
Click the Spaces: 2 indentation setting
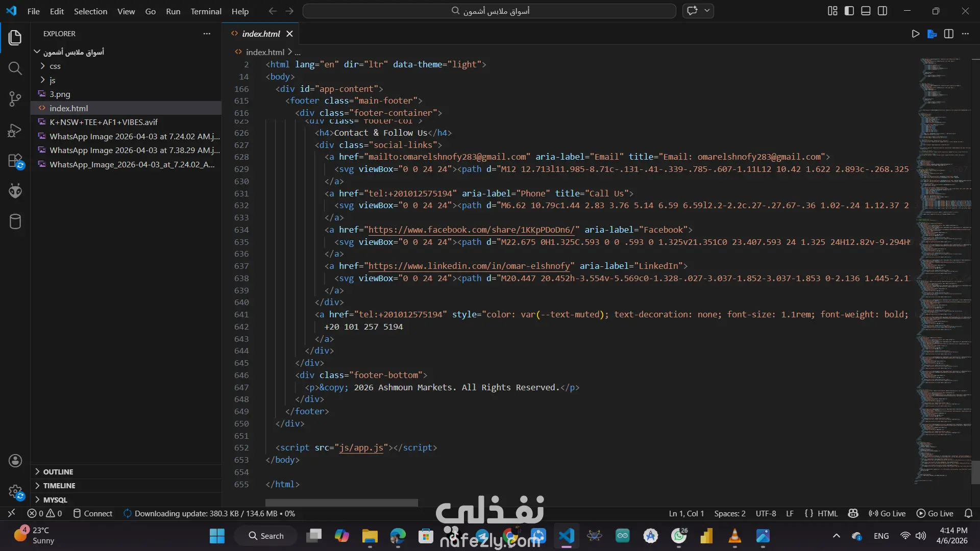coord(729,514)
